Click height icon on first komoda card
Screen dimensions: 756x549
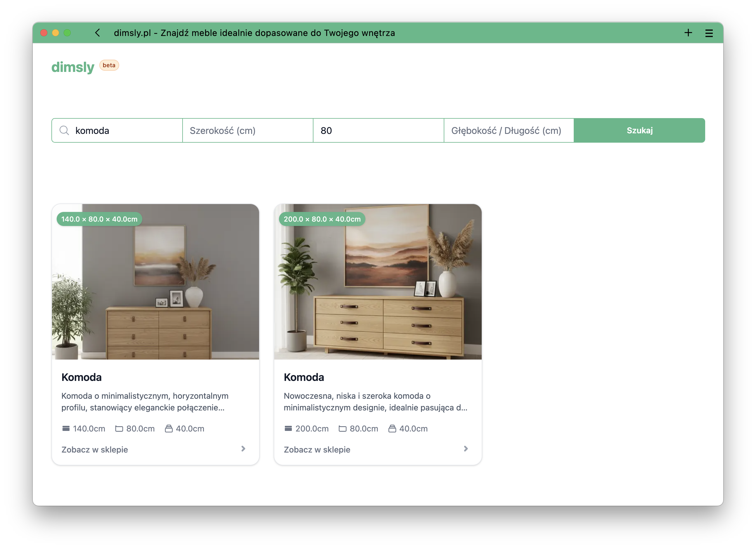click(x=119, y=429)
